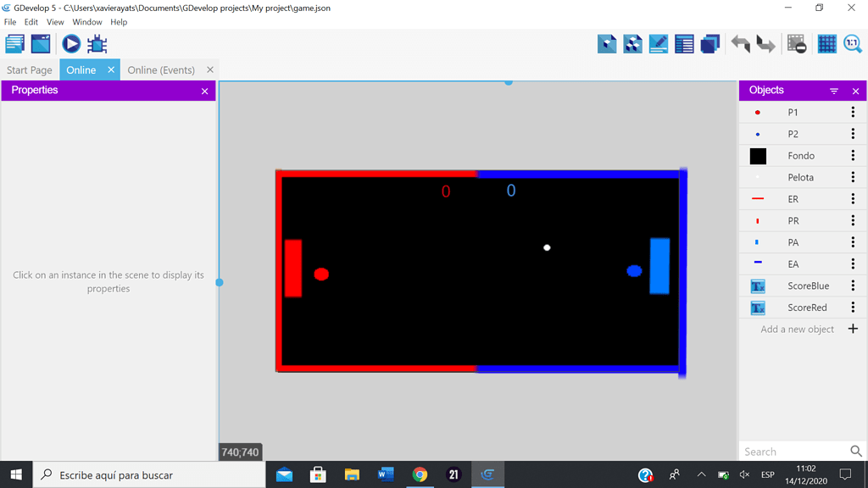Screen dimensions: 868x488
Task: Set the view zoom to 1:1
Action: tap(852, 43)
